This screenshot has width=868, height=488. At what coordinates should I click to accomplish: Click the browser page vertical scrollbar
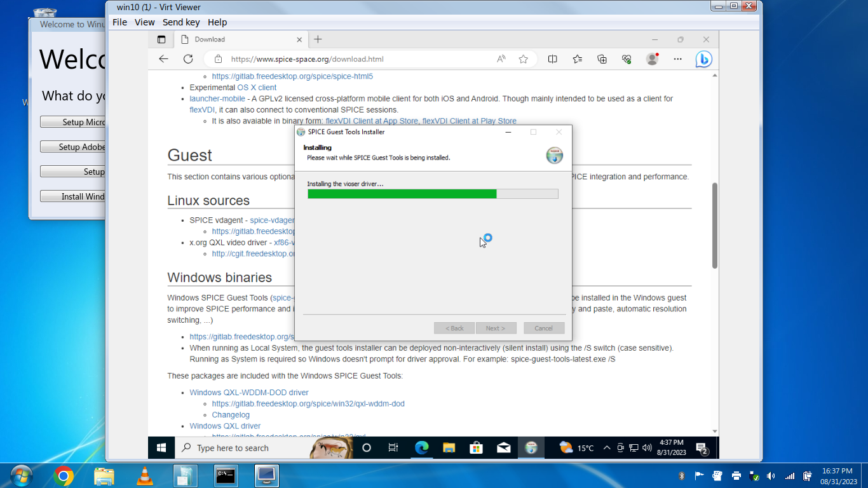715,226
